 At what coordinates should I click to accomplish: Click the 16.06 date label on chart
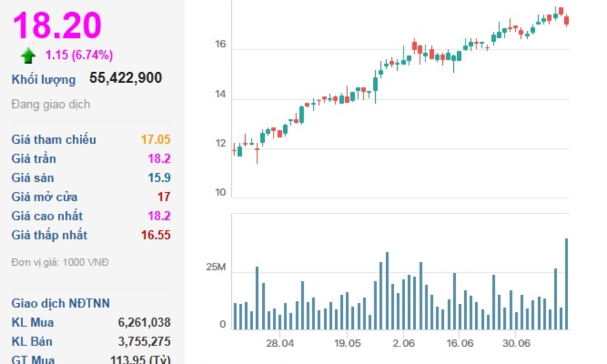[460, 343]
